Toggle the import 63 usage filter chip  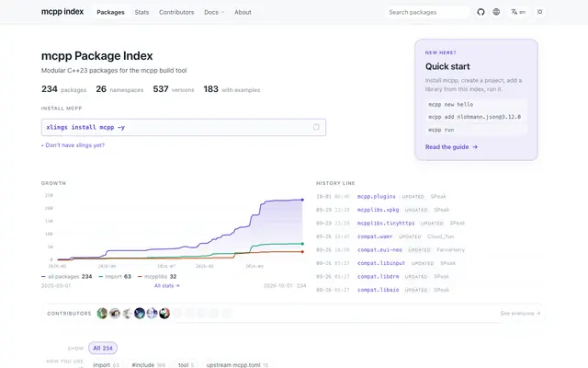(106, 364)
